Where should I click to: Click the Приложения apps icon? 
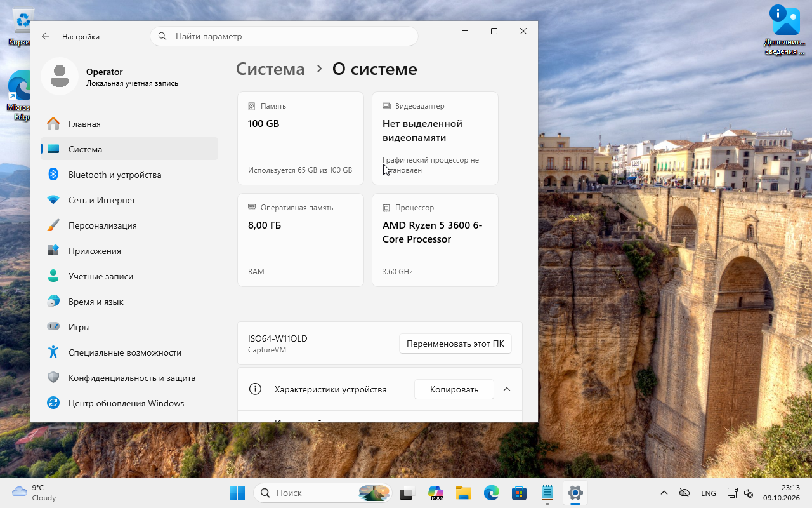tap(53, 251)
